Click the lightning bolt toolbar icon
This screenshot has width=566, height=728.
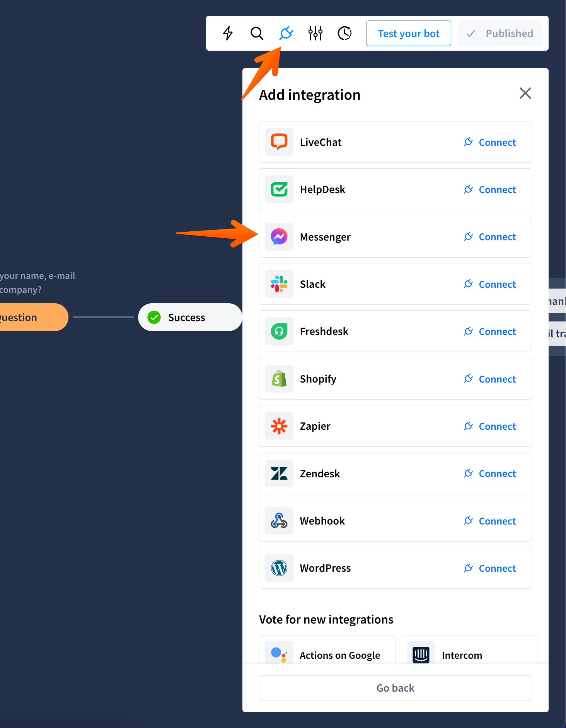(228, 33)
